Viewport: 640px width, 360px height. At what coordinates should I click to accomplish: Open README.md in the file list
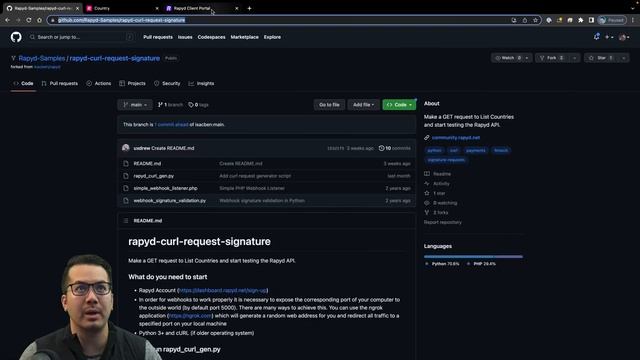click(x=147, y=164)
